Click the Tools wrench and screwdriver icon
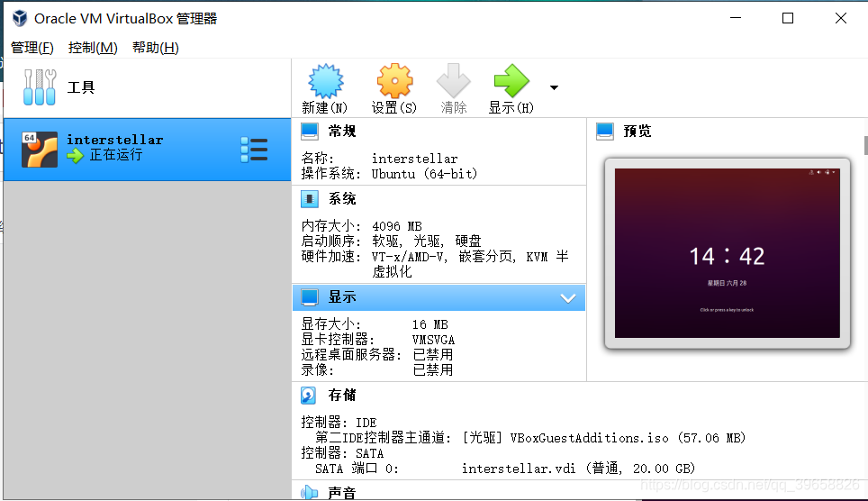868x501 pixels. [40, 87]
